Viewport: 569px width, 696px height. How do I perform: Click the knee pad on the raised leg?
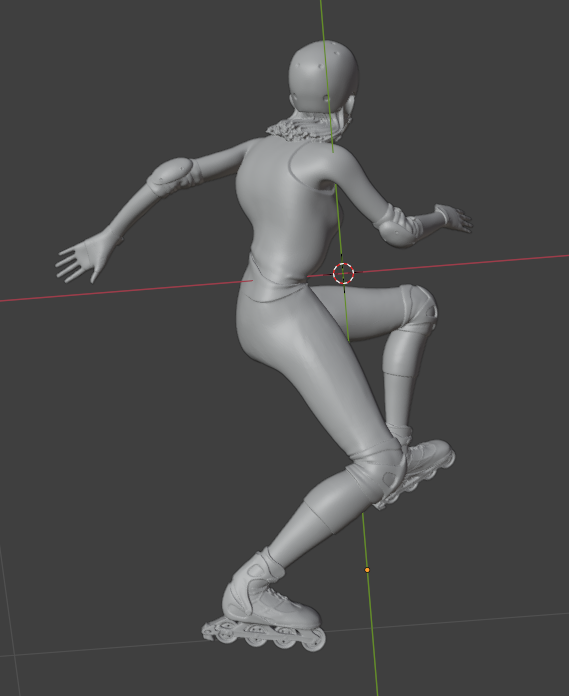coord(418,307)
